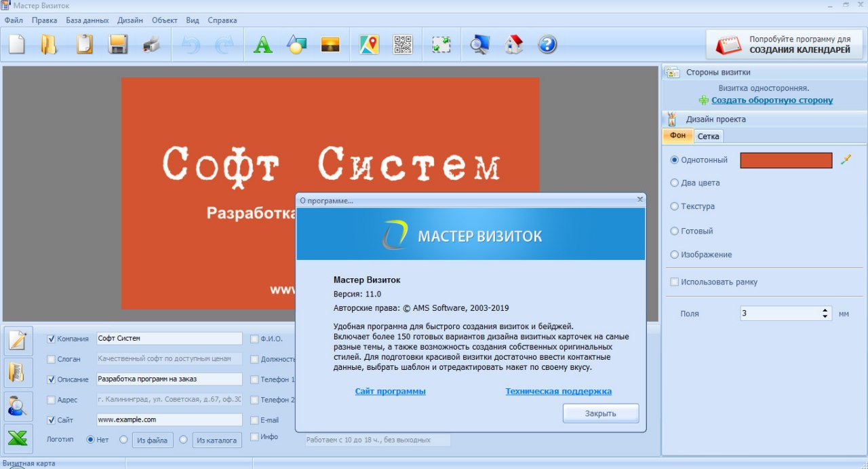Open the 'Файл' menu

coord(14,20)
